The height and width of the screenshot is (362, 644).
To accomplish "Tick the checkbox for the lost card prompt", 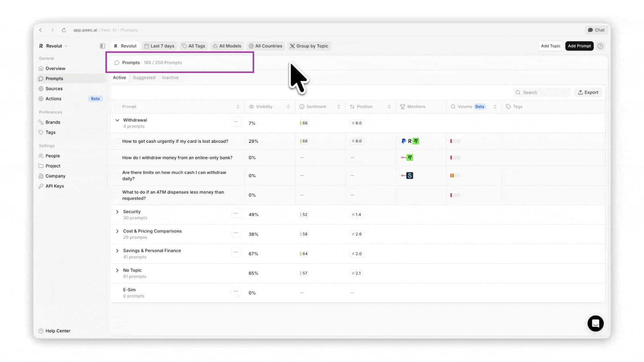I will click(x=117, y=142).
